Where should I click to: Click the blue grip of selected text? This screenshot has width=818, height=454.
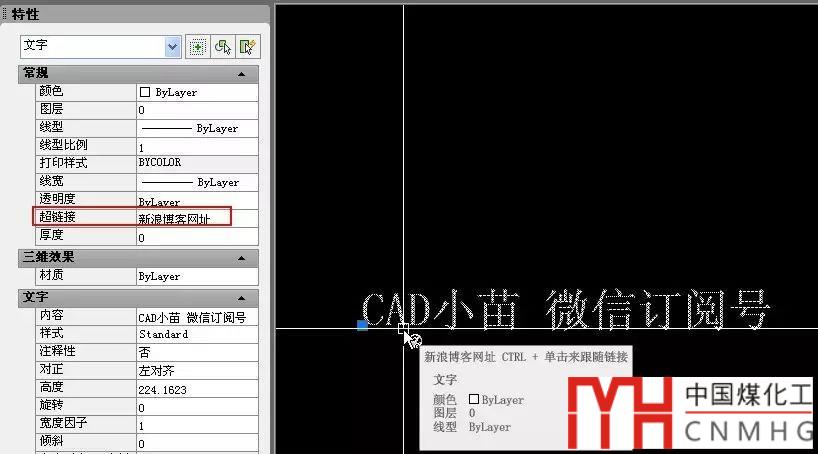(362, 326)
